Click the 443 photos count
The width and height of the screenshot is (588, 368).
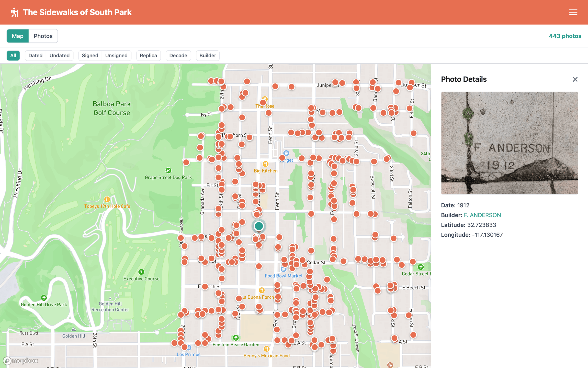(x=565, y=36)
